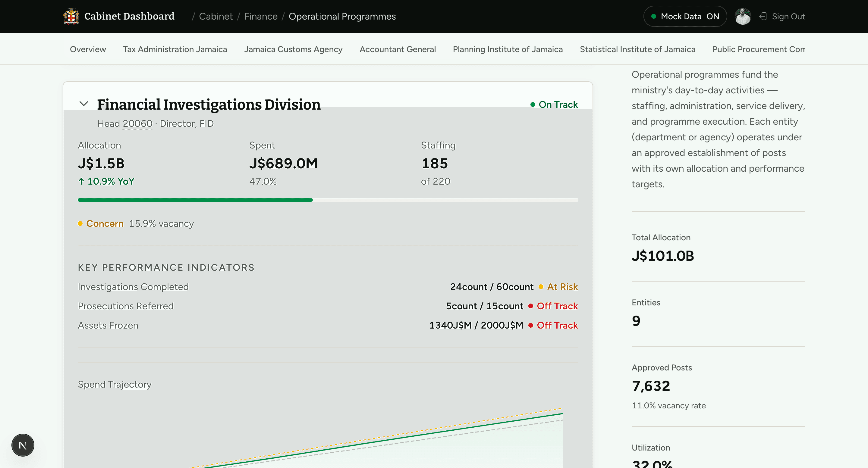Viewport: 868px width, 468px height.
Task: Go to the Accountant General tab
Action: (x=398, y=49)
